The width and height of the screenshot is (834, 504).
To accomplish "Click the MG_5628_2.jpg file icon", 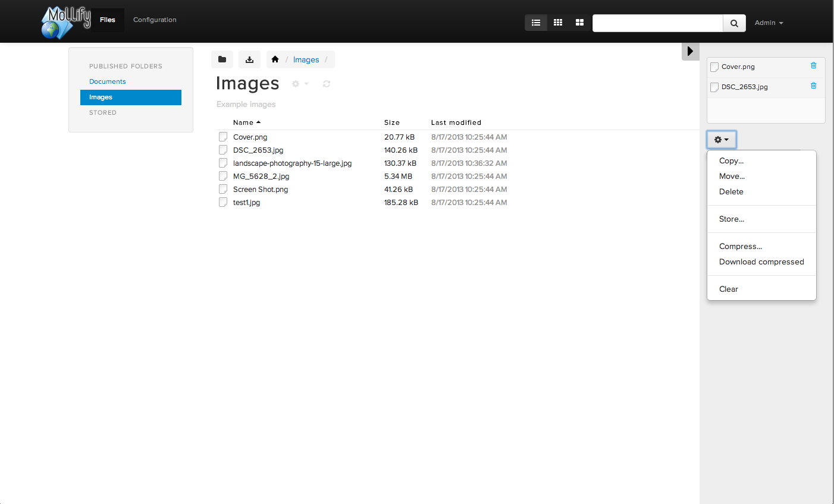I will (223, 176).
